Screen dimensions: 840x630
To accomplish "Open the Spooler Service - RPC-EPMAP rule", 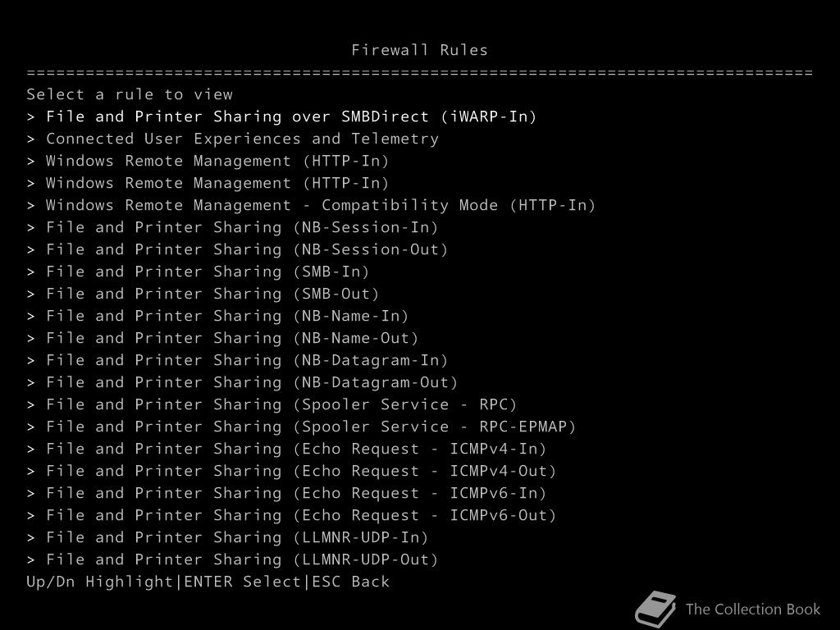I will [x=311, y=427].
